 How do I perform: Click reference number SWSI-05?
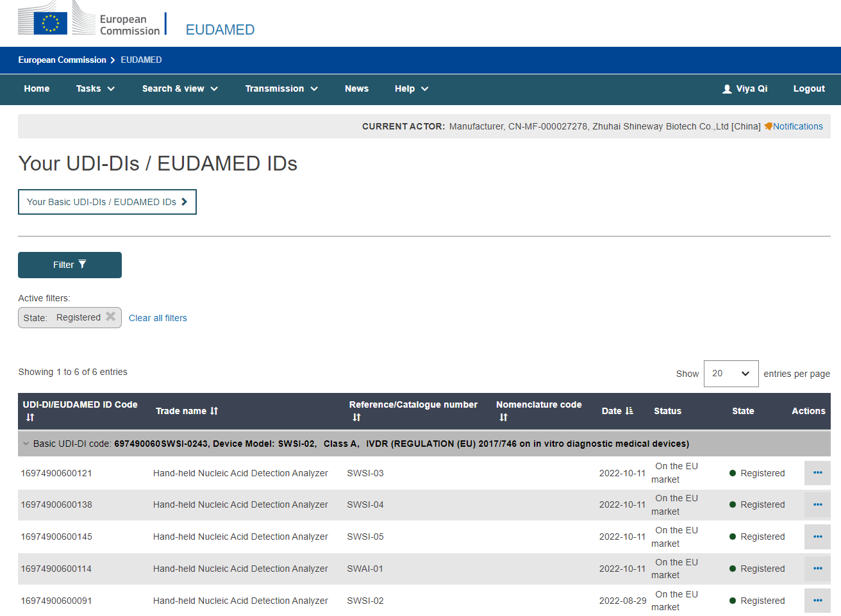coord(365,537)
